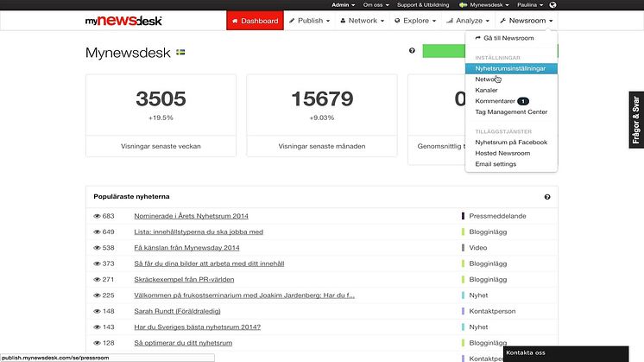Screen dimensions: 644x362
Task: Click the eye icon beside 683
Action: pos(97,216)
